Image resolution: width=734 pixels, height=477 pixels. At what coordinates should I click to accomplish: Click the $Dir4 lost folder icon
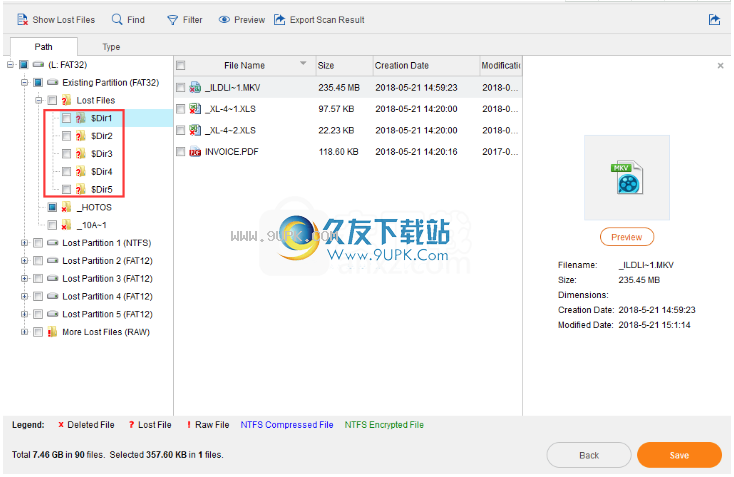[x=81, y=171]
